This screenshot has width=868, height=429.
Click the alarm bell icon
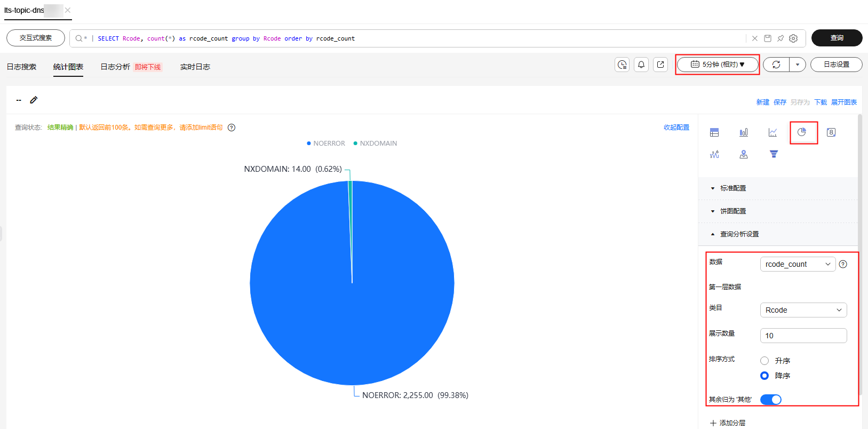pyautogui.click(x=641, y=65)
